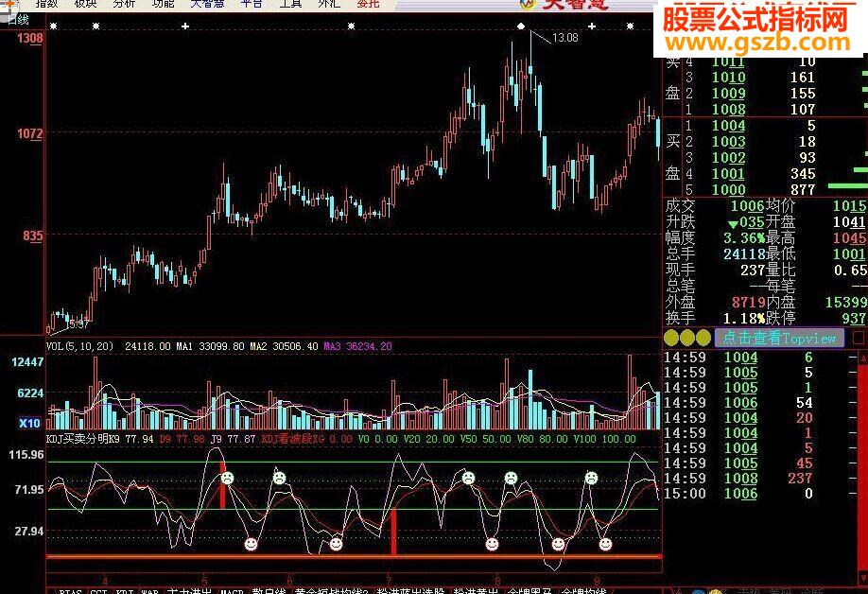Image resolution: width=868 pixels, height=594 pixels.
Task: Select buy price 1003 in order book
Action: (x=728, y=142)
